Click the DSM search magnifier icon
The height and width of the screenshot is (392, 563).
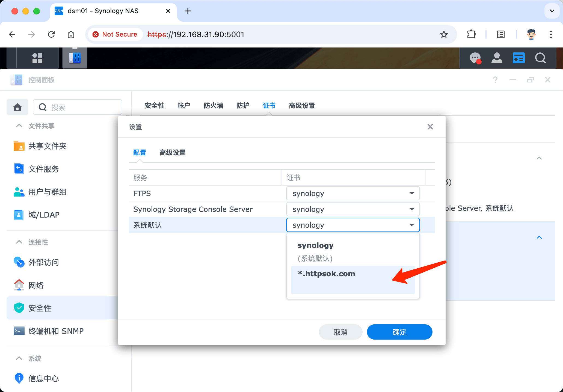pos(540,58)
